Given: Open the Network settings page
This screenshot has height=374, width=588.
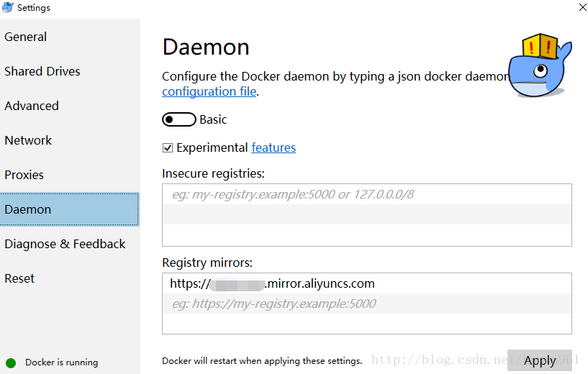Looking at the screenshot, I should pyautogui.click(x=29, y=140).
